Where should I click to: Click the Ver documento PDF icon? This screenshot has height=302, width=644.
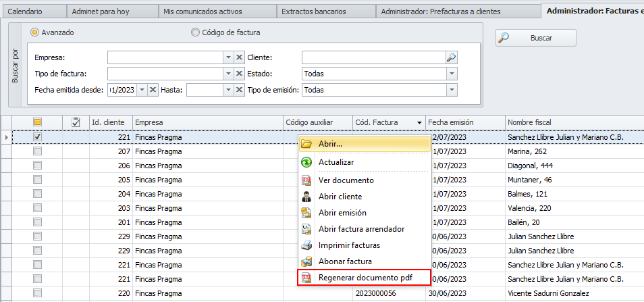tap(306, 180)
